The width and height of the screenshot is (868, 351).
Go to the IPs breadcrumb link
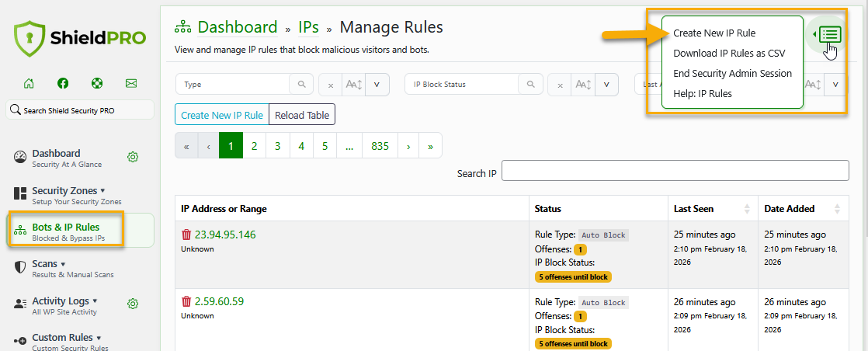click(x=308, y=27)
